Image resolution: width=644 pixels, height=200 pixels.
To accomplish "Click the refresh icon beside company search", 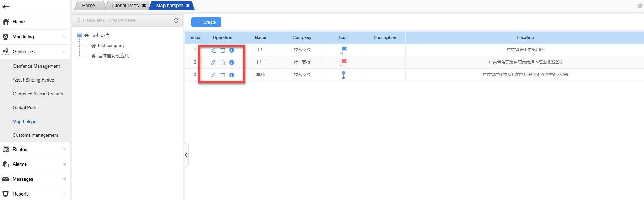I will coord(176,20).
